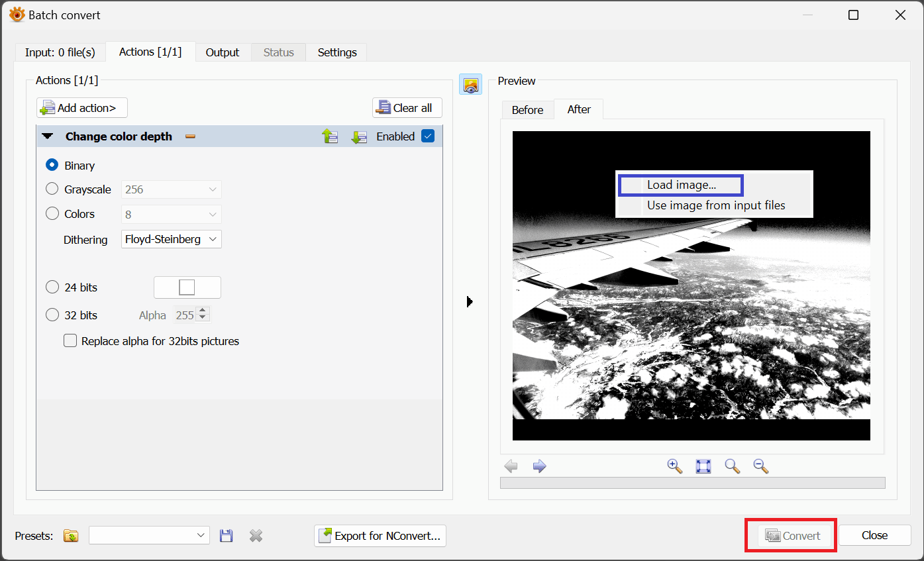Choose Use image from input files
This screenshot has height=561, width=924.
(715, 205)
